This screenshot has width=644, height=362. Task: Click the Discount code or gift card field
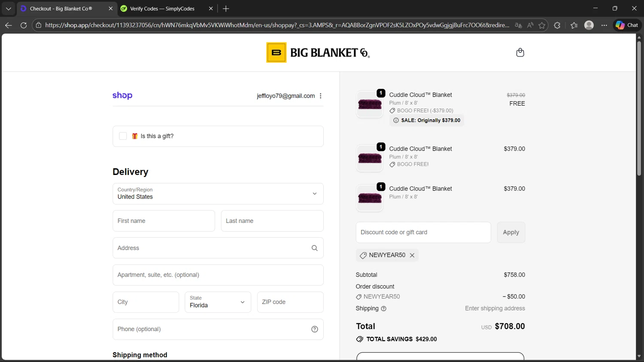click(x=423, y=232)
